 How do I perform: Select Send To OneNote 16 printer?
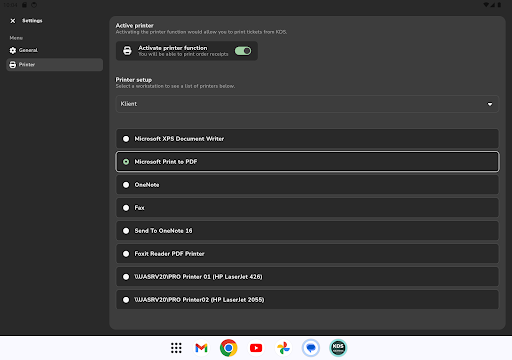tap(307, 231)
